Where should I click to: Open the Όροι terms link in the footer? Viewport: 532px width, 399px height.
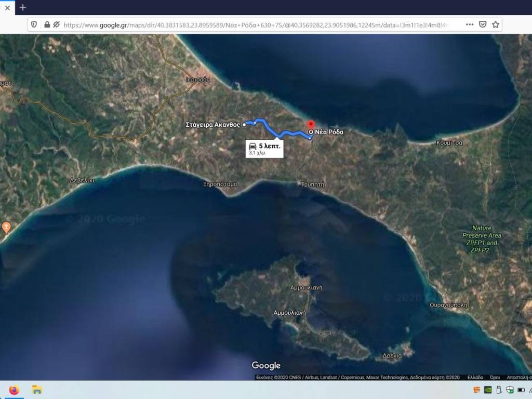pos(495,377)
